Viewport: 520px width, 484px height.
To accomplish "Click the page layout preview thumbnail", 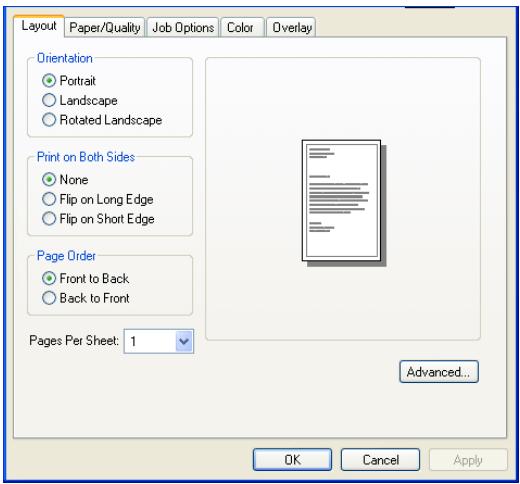I will (344, 203).
